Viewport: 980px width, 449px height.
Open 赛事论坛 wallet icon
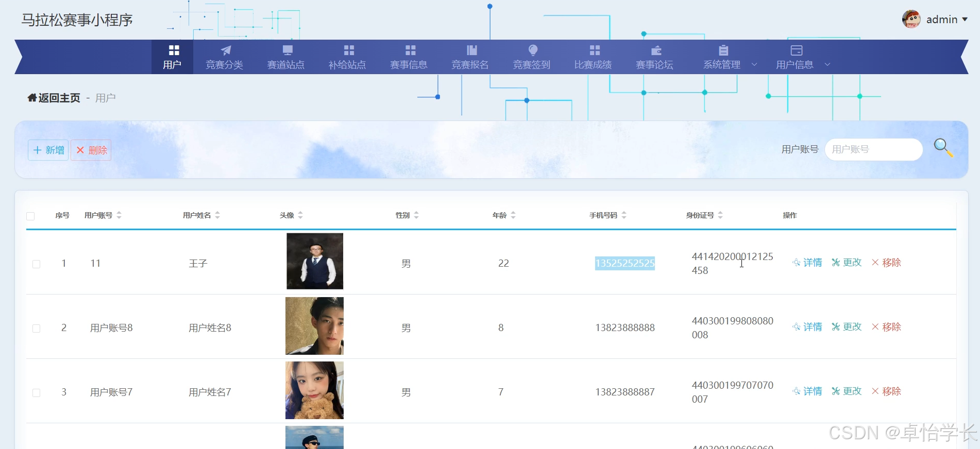point(656,50)
